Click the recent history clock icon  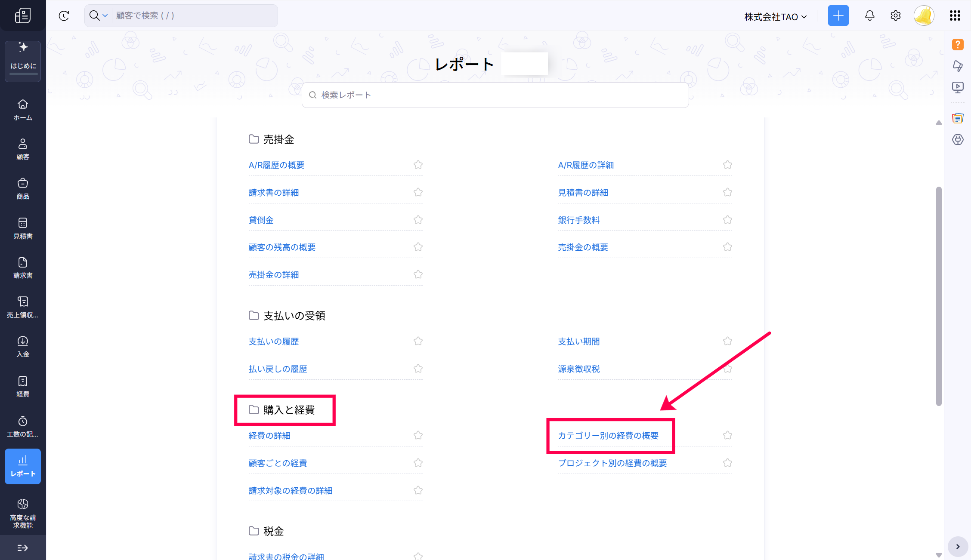click(64, 16)
